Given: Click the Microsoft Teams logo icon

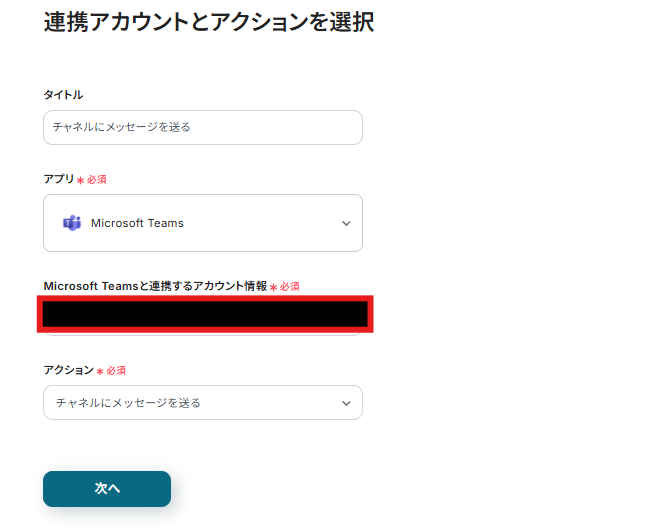Looking at the screenshot, I should coord(71,223).
